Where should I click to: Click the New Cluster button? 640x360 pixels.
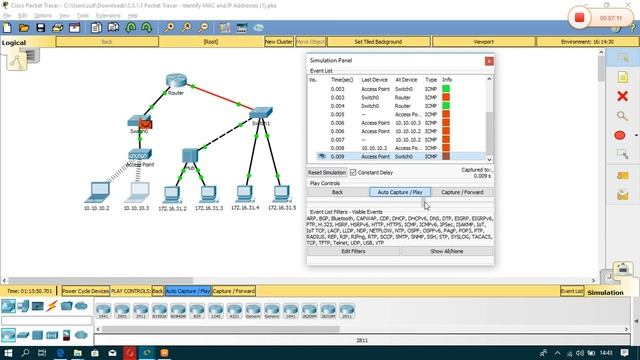click(279, 42)
